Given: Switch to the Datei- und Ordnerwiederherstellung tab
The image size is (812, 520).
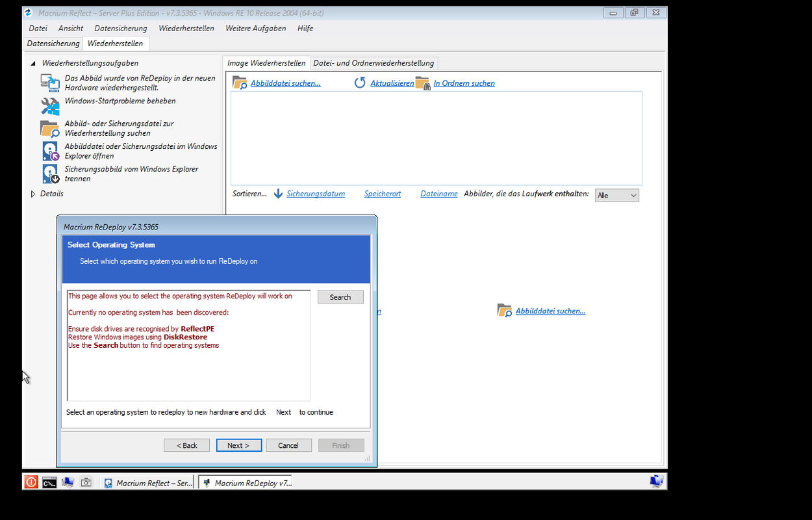Looking at the screenshot, I should click(x=374, y=63).
